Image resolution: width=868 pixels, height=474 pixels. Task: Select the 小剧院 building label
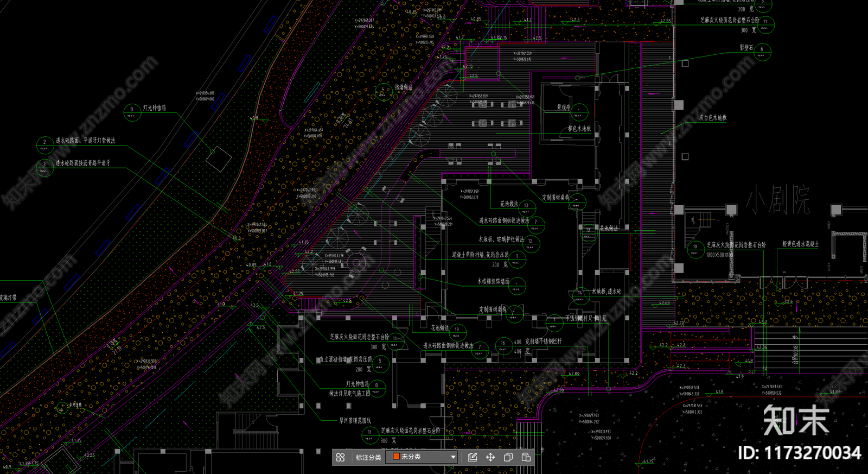778,200
